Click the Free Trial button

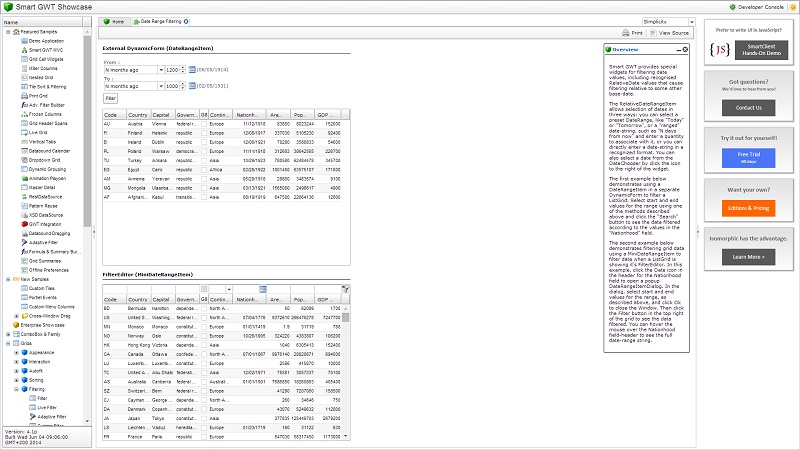(x=748, y=157)
